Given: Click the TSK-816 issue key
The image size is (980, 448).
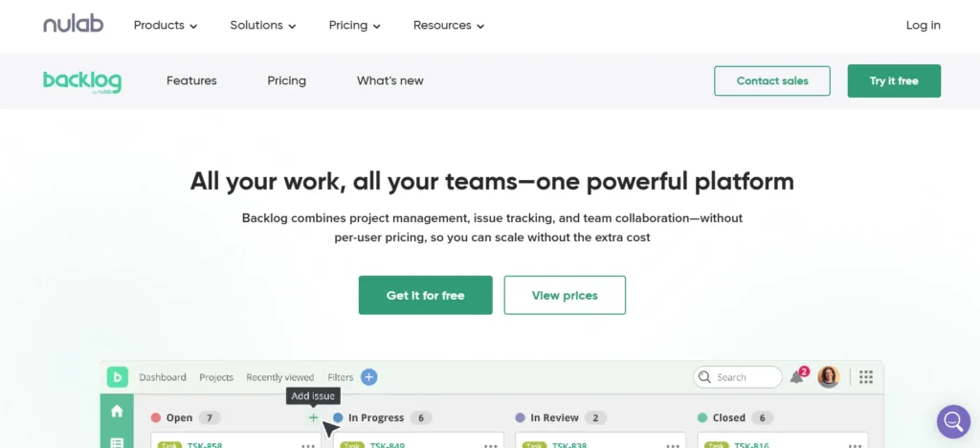Looking at the screenshot, I should pos(752,445).
